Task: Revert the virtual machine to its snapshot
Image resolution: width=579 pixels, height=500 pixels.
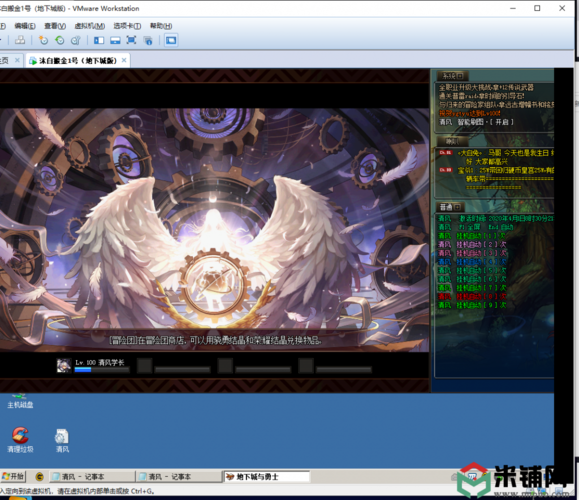Action: [59, 40]
